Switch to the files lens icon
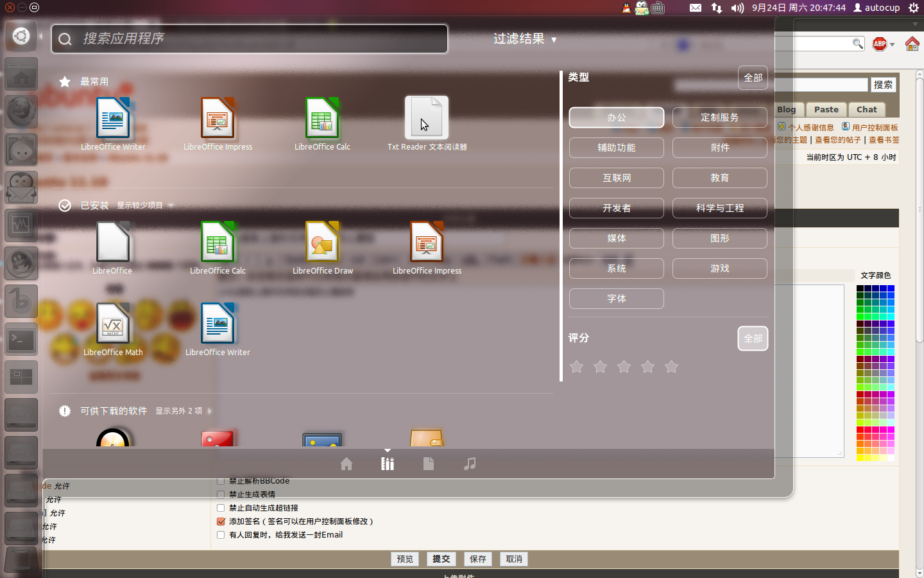Viewport: 924px width, 578px height. click(x=429, y=464)
